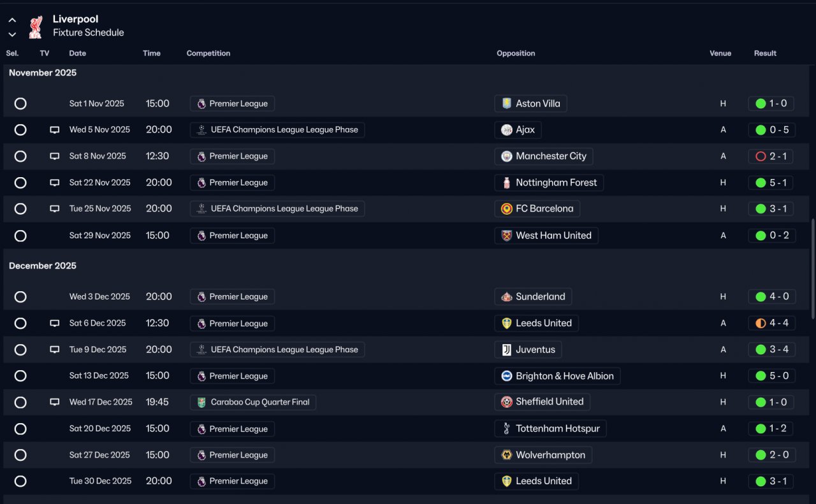Click the Wolverhampton club badge
The height and width of the screenshot is (504, 816).
pos(507,455)
